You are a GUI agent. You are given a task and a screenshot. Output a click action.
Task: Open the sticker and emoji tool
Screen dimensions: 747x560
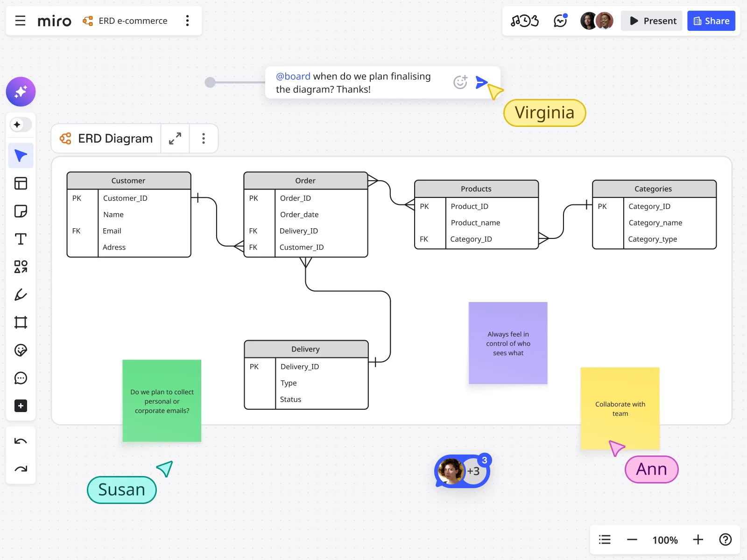[21, 350]
